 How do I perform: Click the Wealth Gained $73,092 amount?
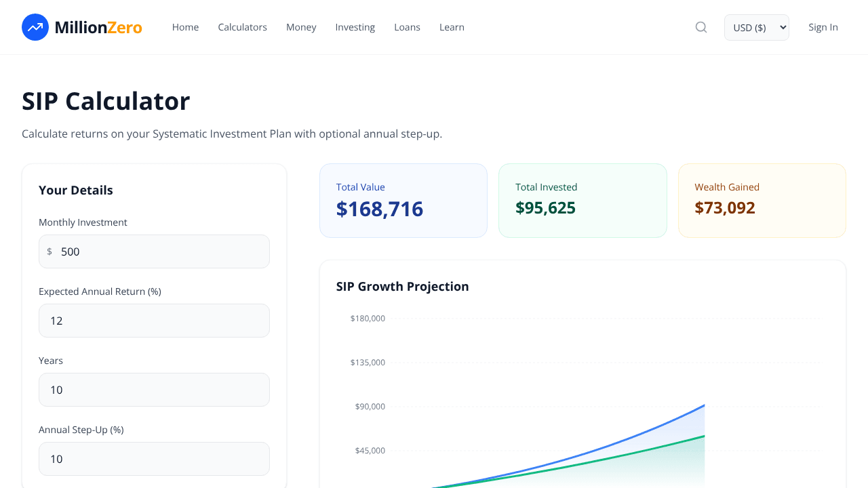(x=725, y=207)
